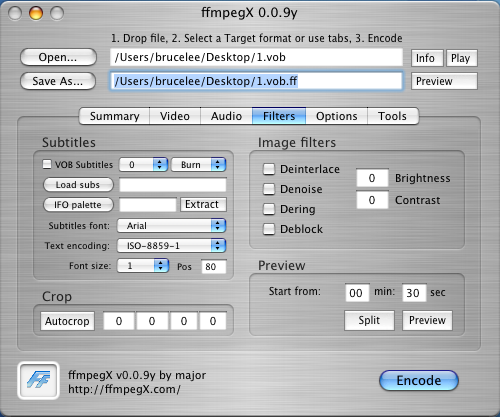The height and width of the screenshot is (417, 500).
Task: Switch to the Summary tab
Action: point(114,116)
